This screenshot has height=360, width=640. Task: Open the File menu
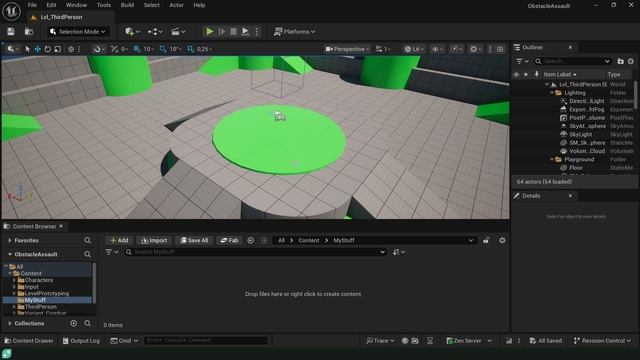pyautogui.click(x=32, y=5)
